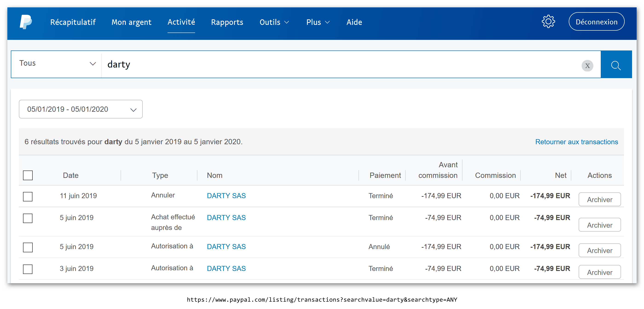Check the 5 juin 2019 Achat effectué checkbox
644x309 pixels.
(x=28, y=218)
